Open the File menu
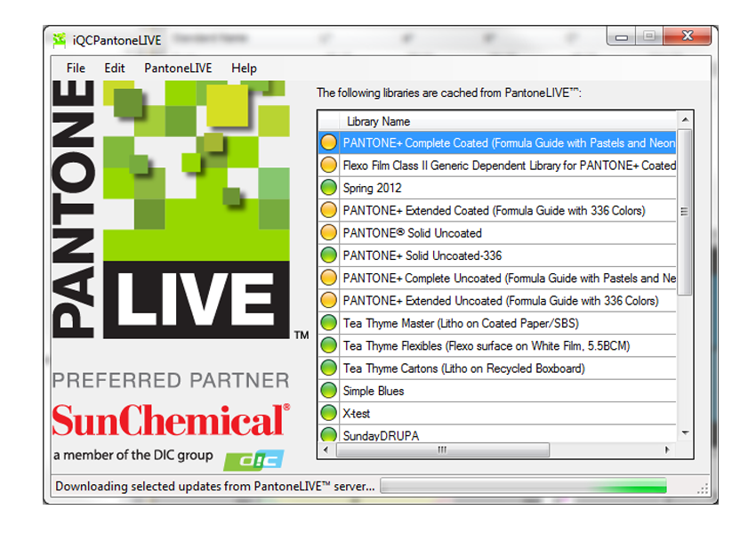Screen dimensions: 756x534 (x=76, y=68)
